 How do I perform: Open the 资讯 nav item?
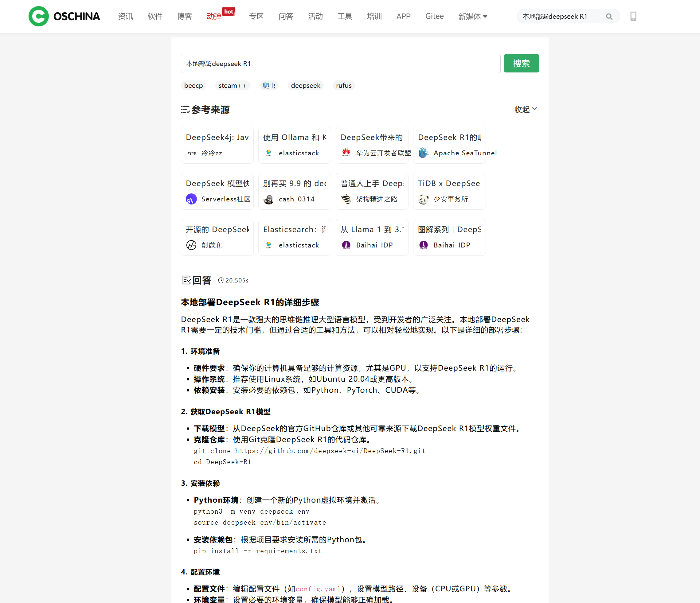click(x=126, y=16)
